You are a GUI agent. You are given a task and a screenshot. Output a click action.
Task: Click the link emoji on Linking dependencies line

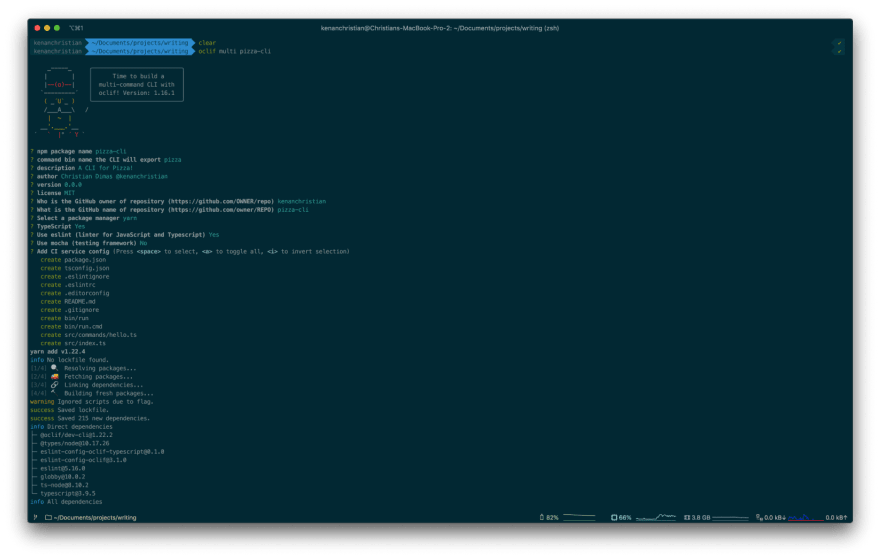coord(54,385)
